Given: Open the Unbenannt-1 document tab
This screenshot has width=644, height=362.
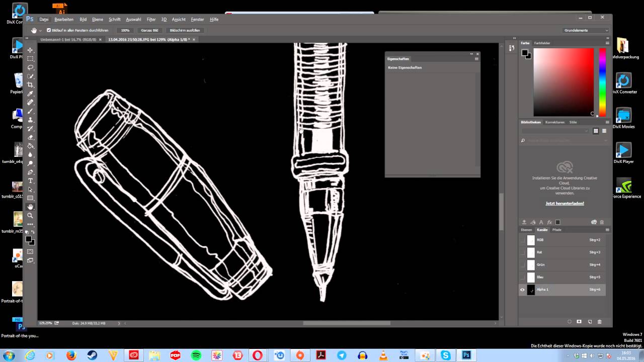Looking at the screenshot, I should (68, 39).
